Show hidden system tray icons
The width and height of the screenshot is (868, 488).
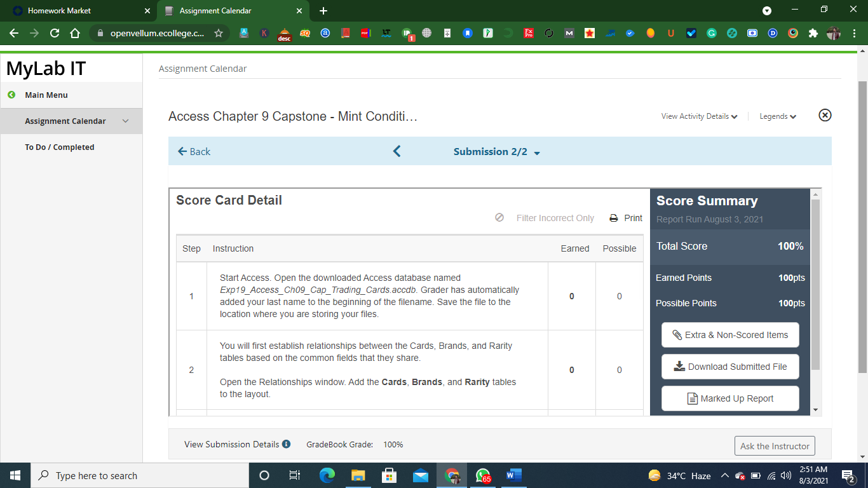point(724,475)
